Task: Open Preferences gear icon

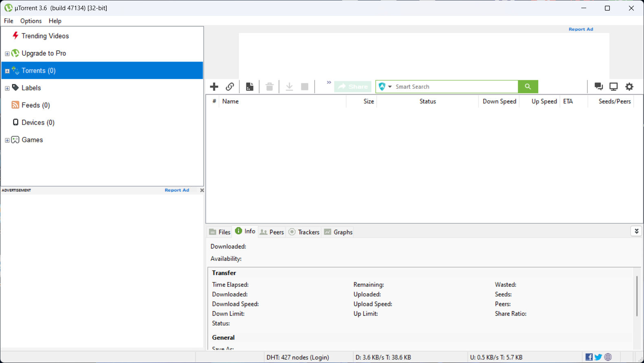Action: point(629,86)
